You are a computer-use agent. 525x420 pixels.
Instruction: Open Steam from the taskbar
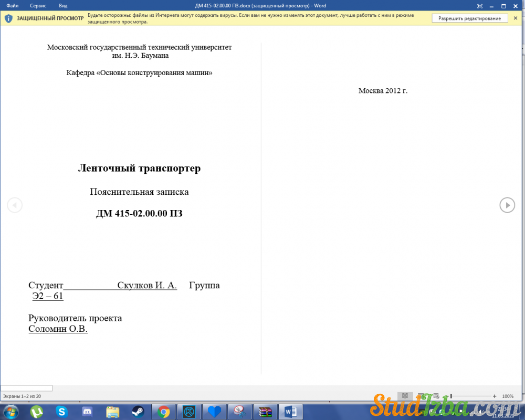coord(137,412)
